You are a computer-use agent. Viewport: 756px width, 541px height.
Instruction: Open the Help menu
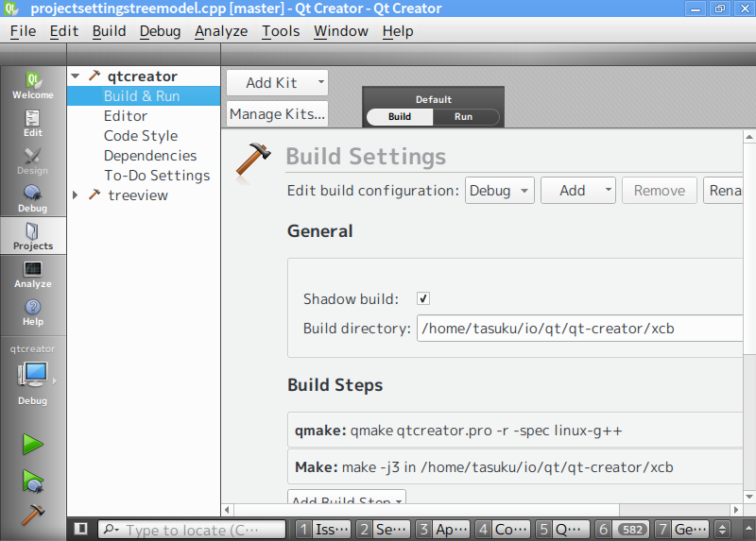point(398,31)
